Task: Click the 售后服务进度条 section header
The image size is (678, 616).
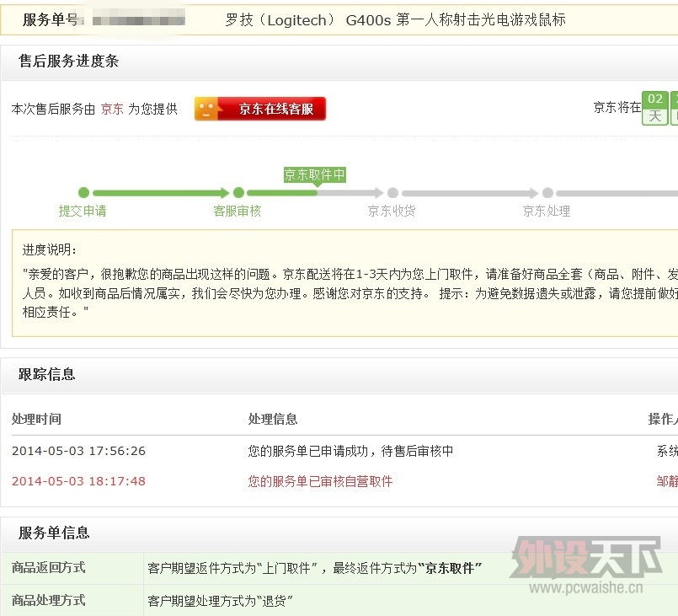Action: click(x=69, y=61)
